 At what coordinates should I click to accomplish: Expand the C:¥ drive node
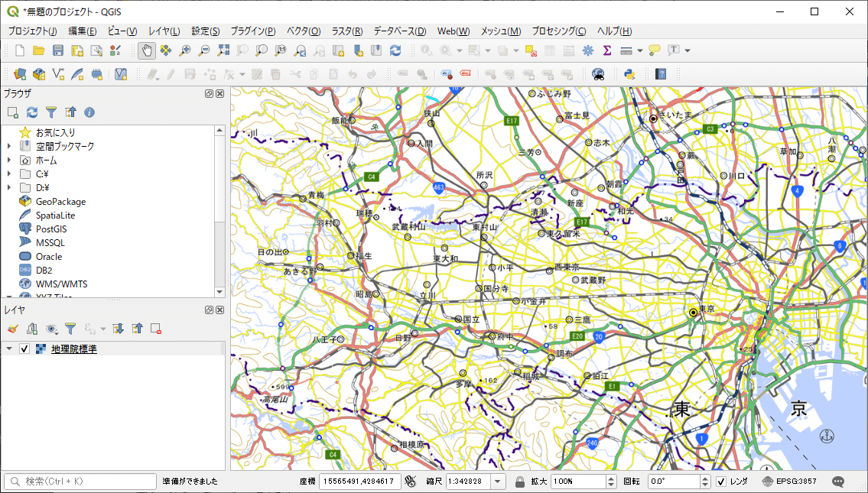[x=9, y=174]
